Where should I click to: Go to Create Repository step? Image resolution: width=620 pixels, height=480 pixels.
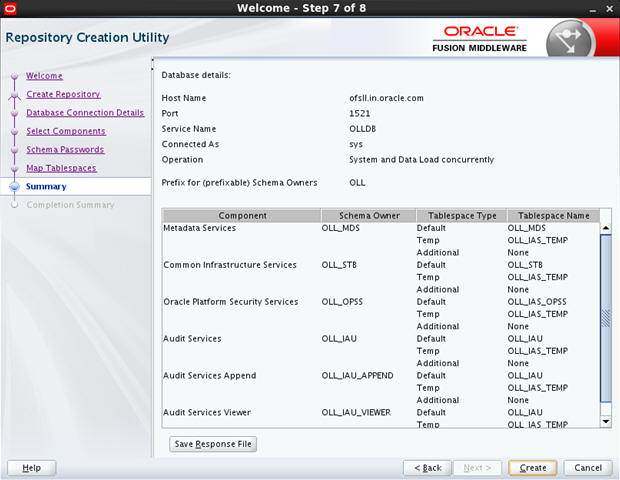coord(63,94)
